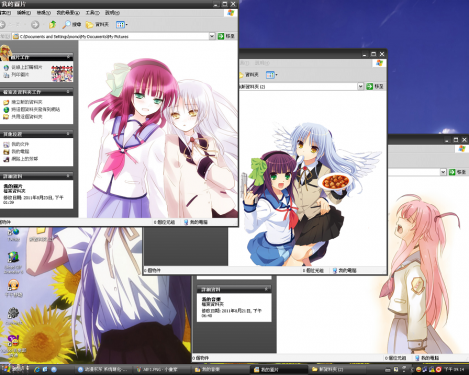Open Search (搜尋) in My Pictures toolbar
The width and height of the screenshot is (469, 375).
tap(72, 24)
